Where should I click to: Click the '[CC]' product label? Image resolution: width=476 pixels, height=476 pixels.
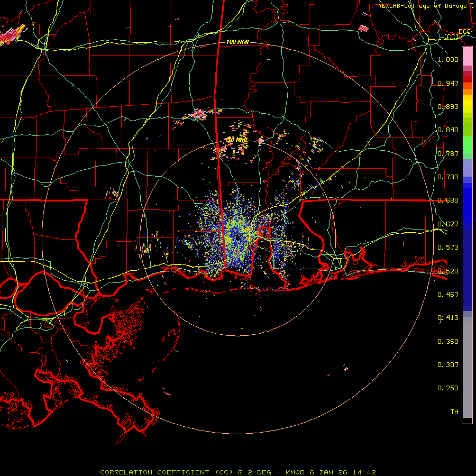click(452, 36)
